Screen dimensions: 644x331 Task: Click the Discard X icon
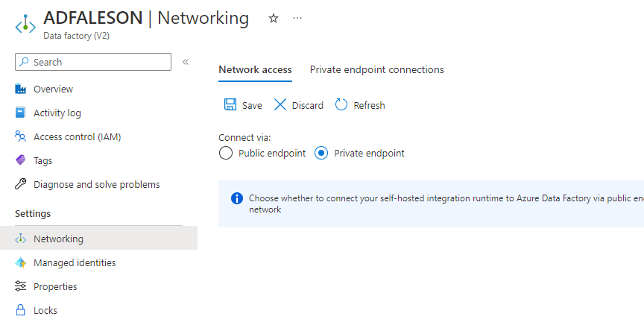pos(280,104)
